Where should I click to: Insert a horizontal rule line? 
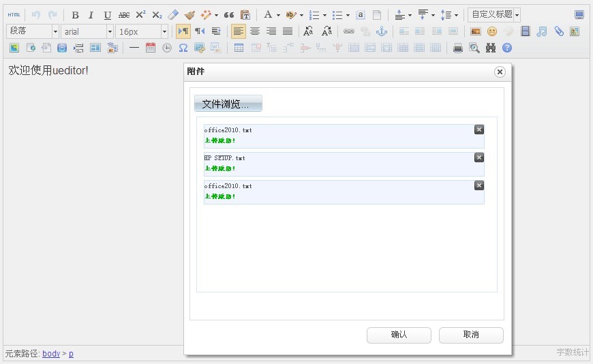[134, 48]
